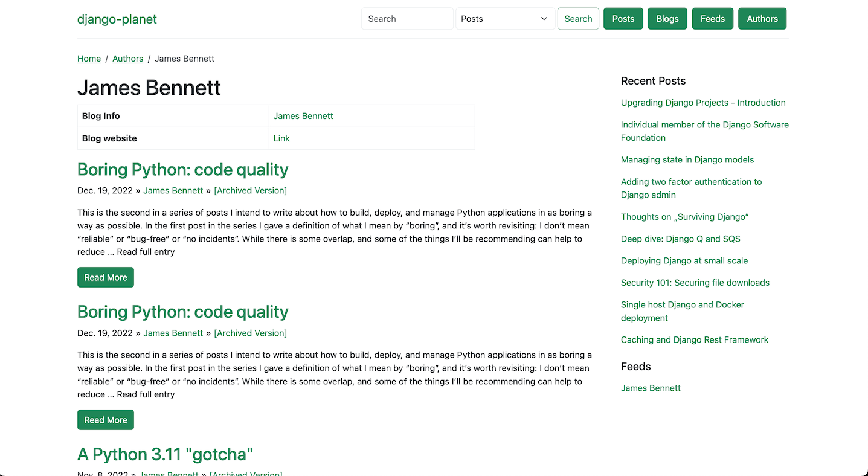Click Read More under second post
Viewport: 868px width, 476px height.
(106, 420)
